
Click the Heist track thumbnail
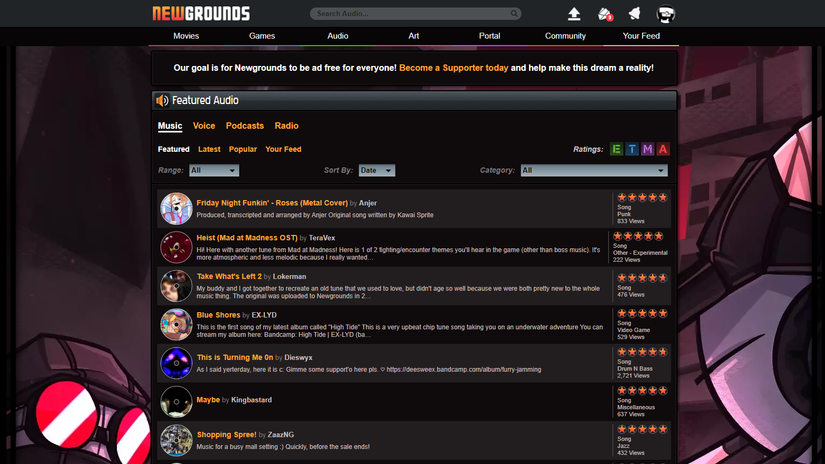[x=176, y=247]
